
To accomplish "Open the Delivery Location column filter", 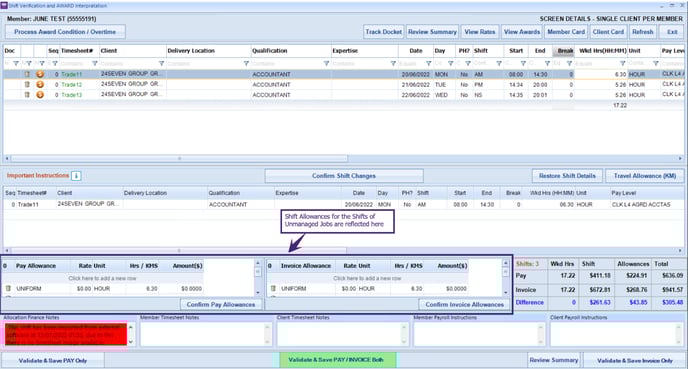I will [x=246, y=64].
